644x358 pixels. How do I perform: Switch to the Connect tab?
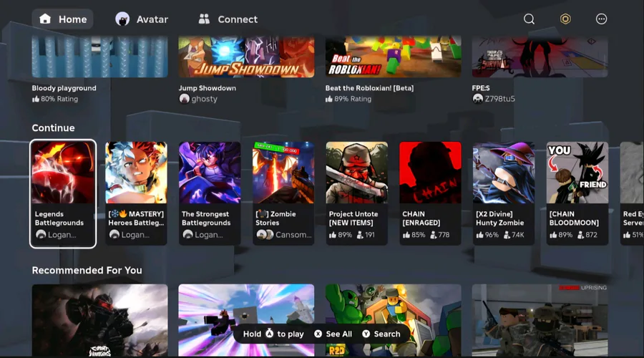point(228,19)
